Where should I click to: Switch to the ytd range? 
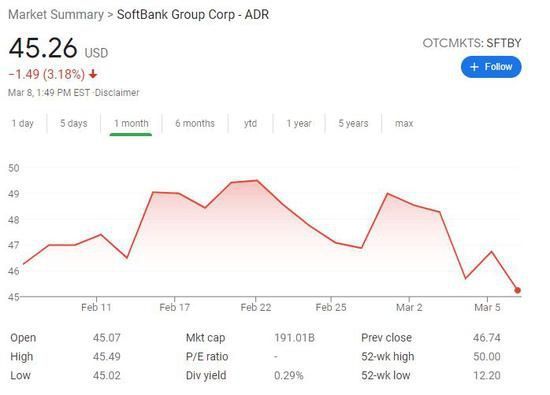(250, 123)
